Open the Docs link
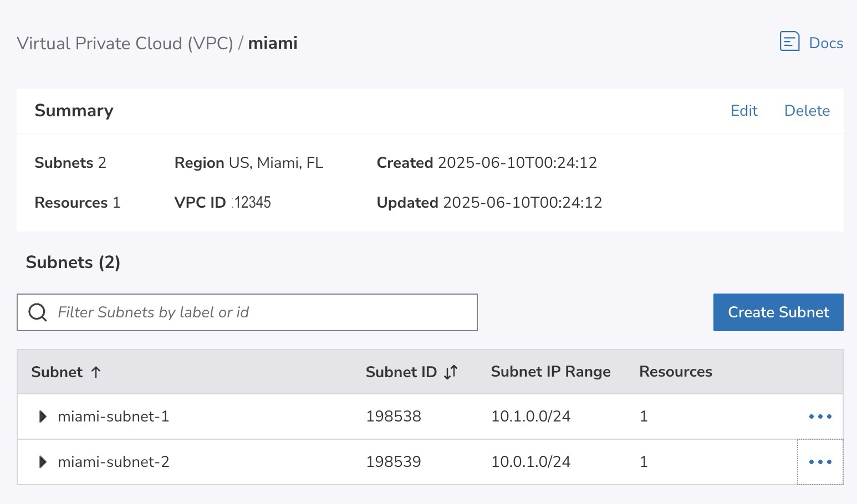The image size is (857, 504). pyautogui.click(x=825, y=43)
